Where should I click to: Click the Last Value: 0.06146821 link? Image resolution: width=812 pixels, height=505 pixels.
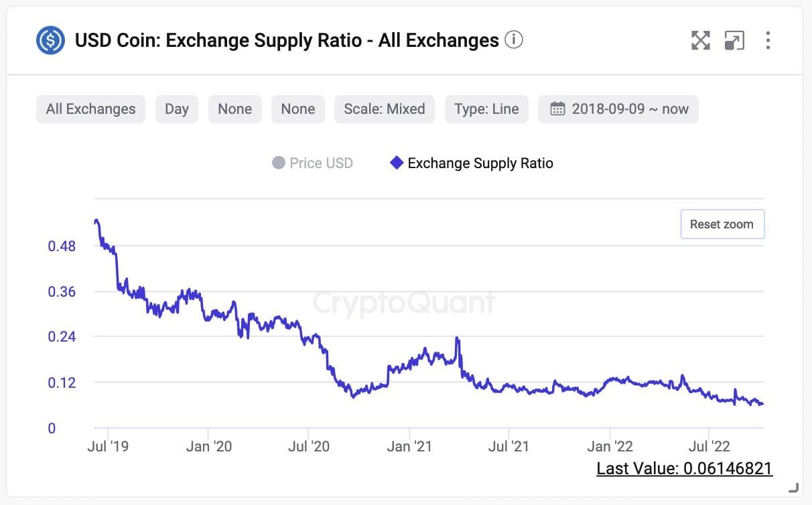[x=683, y=468]
